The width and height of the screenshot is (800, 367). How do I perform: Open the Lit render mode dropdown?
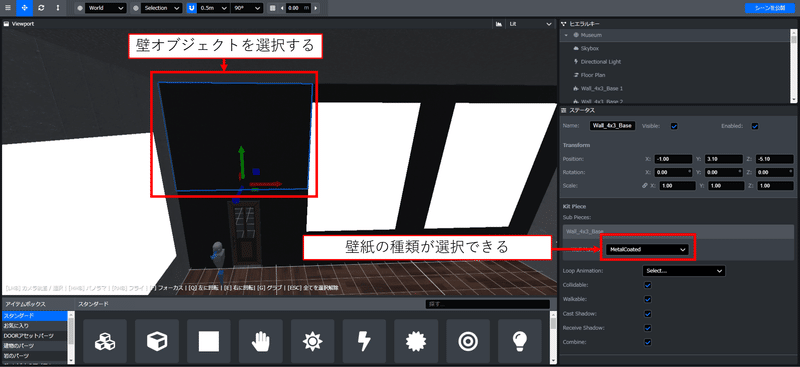[530, 23]
